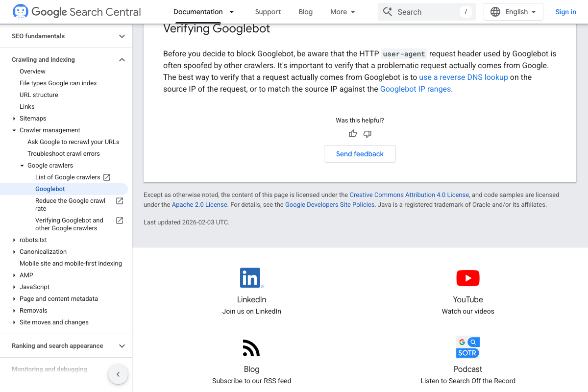Open Google Developers Site Policies link

[330, 205]
